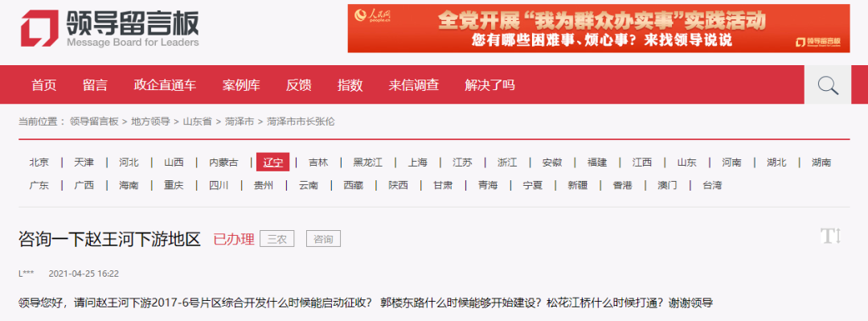Open the 我为群众办实事 banner ad
868x321 pixels.
tap(599, 28)
